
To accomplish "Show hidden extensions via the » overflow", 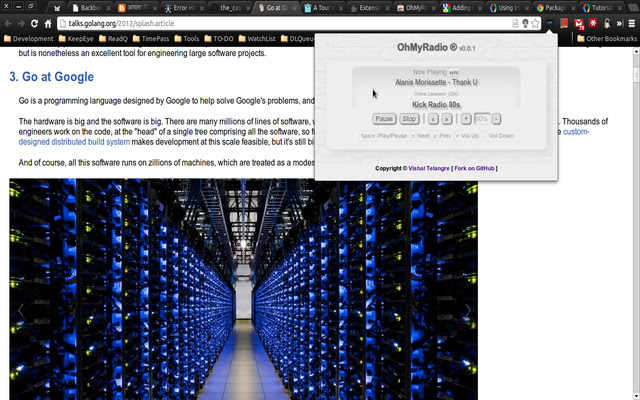I will tap(620, 23).
